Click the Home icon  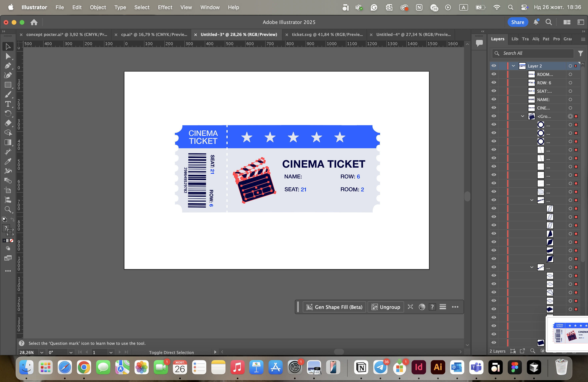[x=34, y=22]
